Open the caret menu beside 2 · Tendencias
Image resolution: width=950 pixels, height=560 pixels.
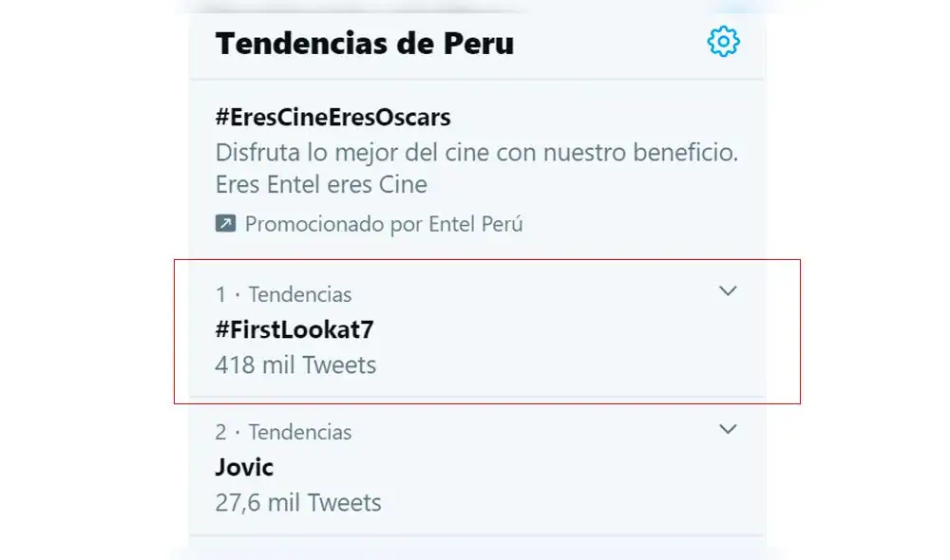point(728,429)
